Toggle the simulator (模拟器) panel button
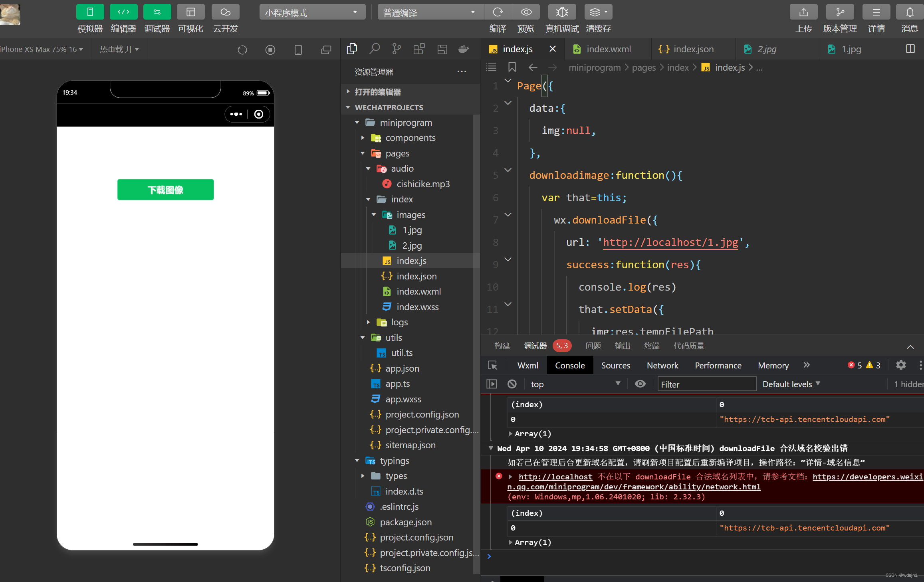The width and height of the screenshot is (924, 582). point(90,12)
